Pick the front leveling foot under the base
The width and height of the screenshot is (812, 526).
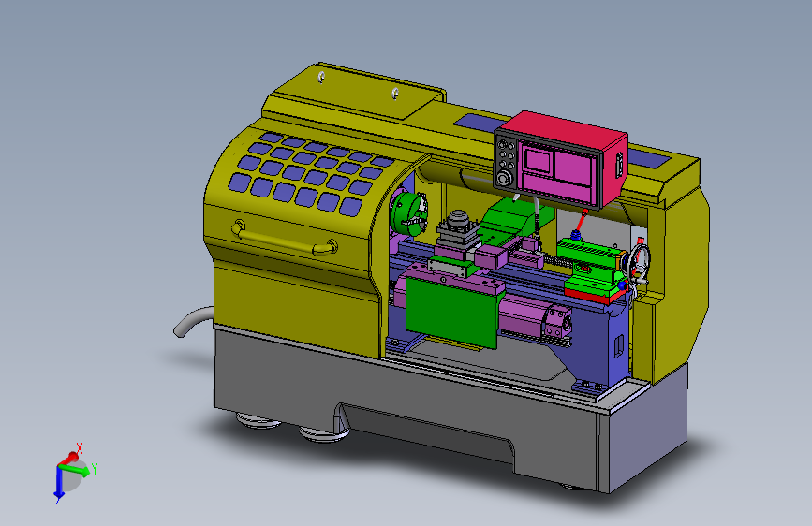323,434
